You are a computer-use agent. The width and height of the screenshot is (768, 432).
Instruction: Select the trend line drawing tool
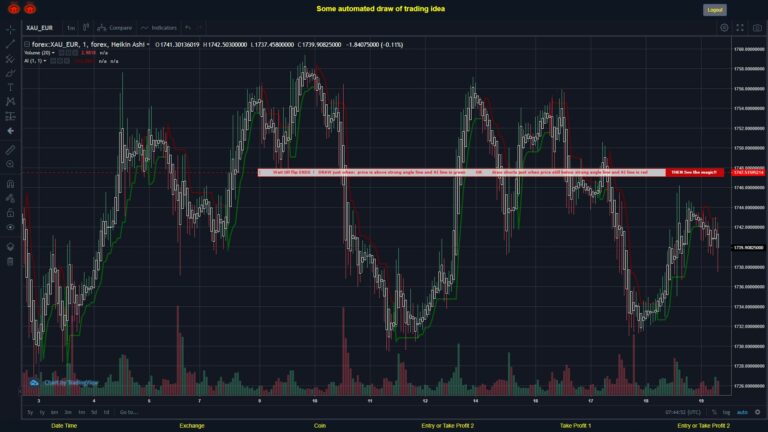(x=10, y=44)
